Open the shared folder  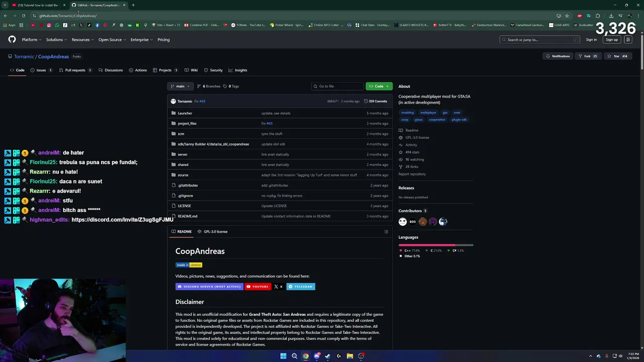pyautogui.click(x=183, y=165)
